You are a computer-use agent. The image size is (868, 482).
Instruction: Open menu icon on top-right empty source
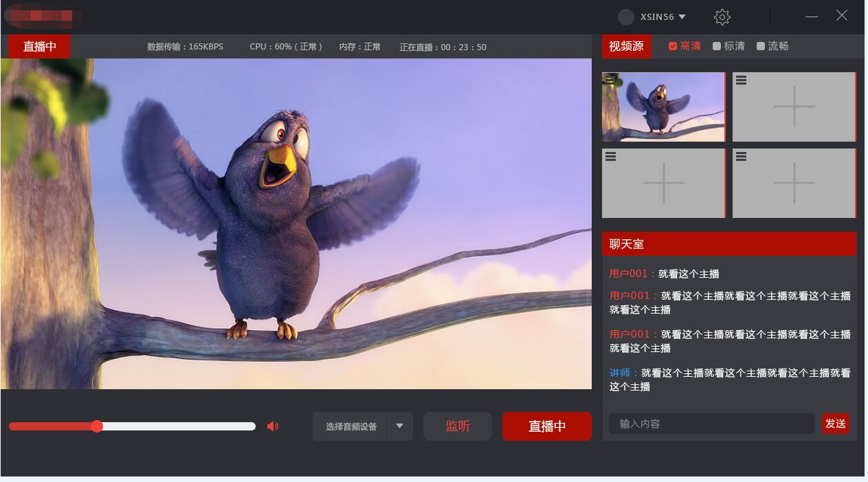tap(741, 80)
